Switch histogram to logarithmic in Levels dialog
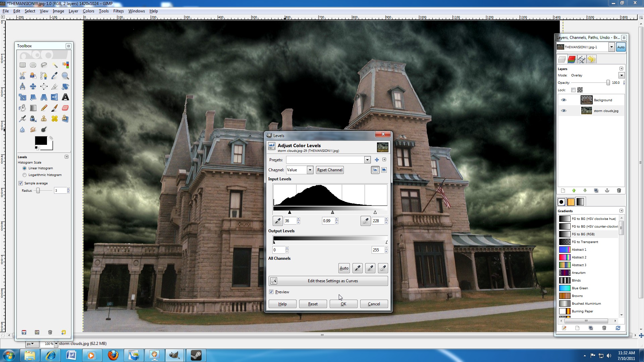The height and width of the screenshot is (362, 644). point(384,170)
